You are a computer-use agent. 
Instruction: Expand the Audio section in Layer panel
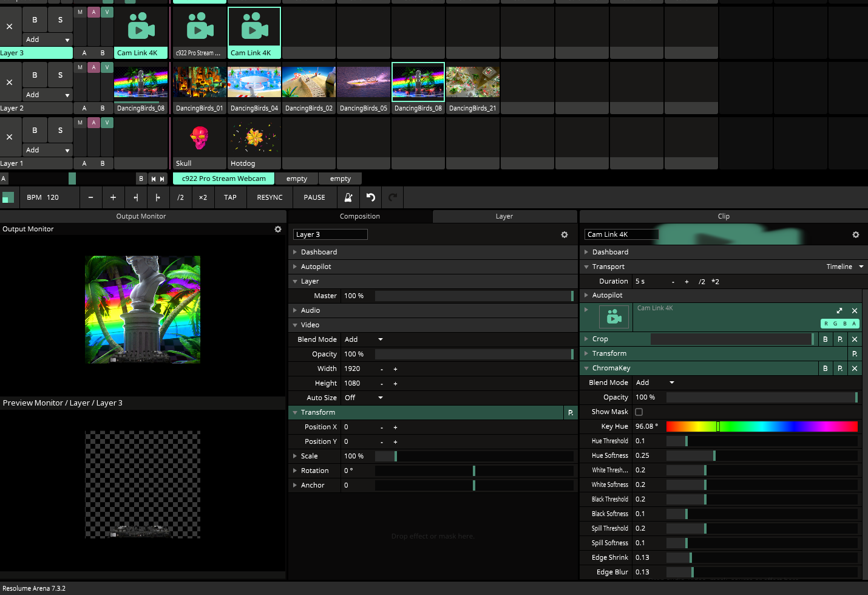tap(310, 310)
